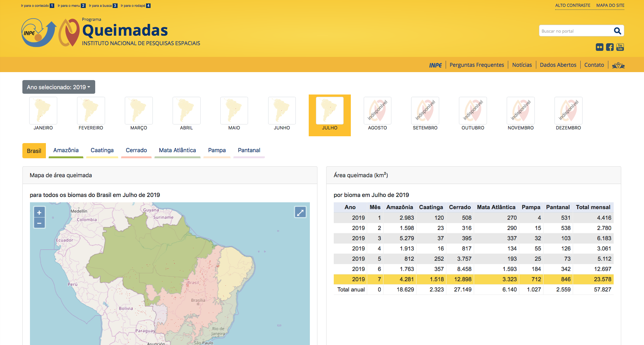The image size is (644, 345).
Task: Switch to the Mata Atlântica biome tab
Action: coord(177,150)
